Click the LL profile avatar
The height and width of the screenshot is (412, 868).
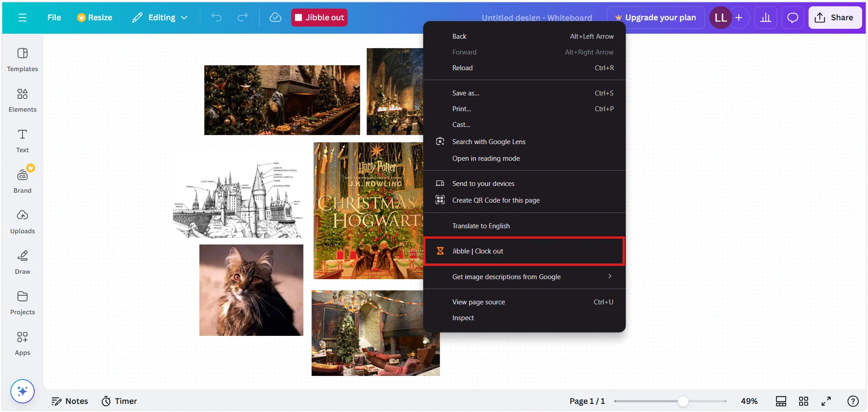coord(720,18)
